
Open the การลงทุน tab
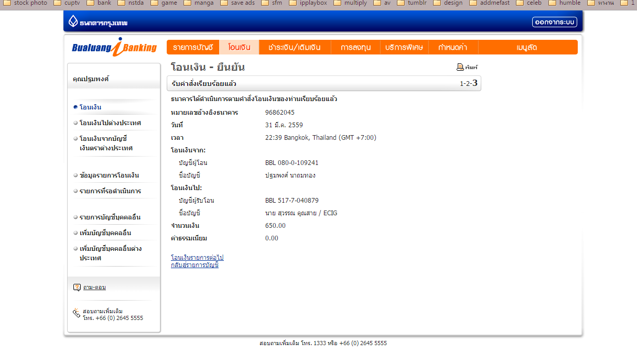[355, 47]
